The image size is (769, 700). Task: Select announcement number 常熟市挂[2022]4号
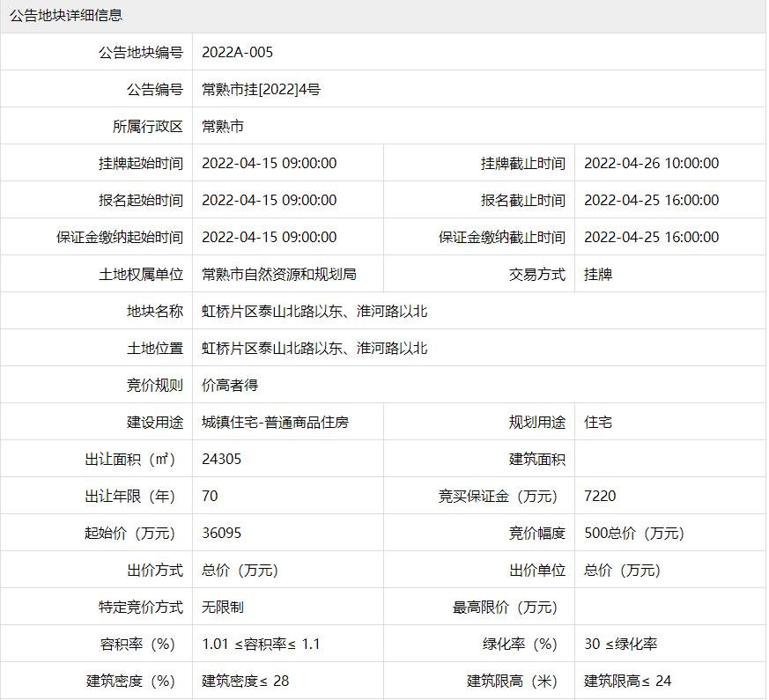point(261,90)
